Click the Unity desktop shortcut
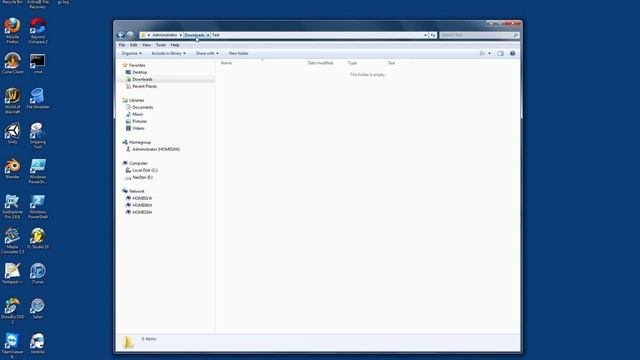The height and width of the screenshot is (360, 640). [13, 133]
